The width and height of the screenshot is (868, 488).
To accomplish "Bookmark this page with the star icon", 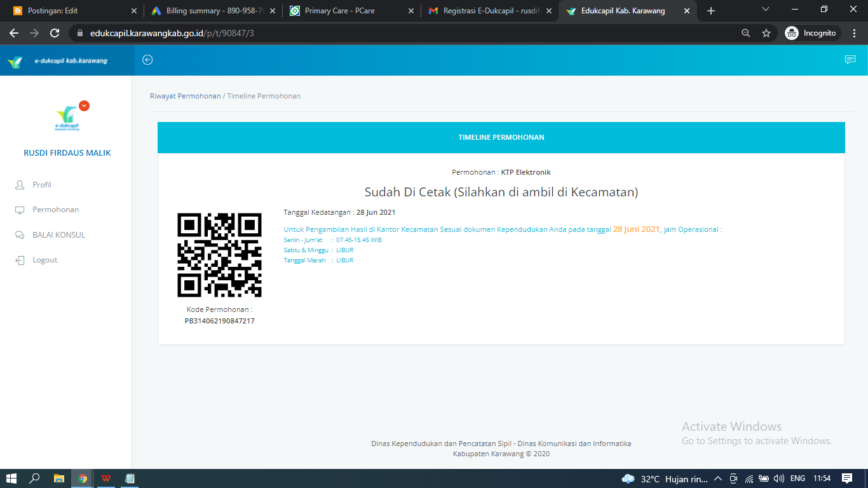I will pyautogui.click(x=766, y=33).
